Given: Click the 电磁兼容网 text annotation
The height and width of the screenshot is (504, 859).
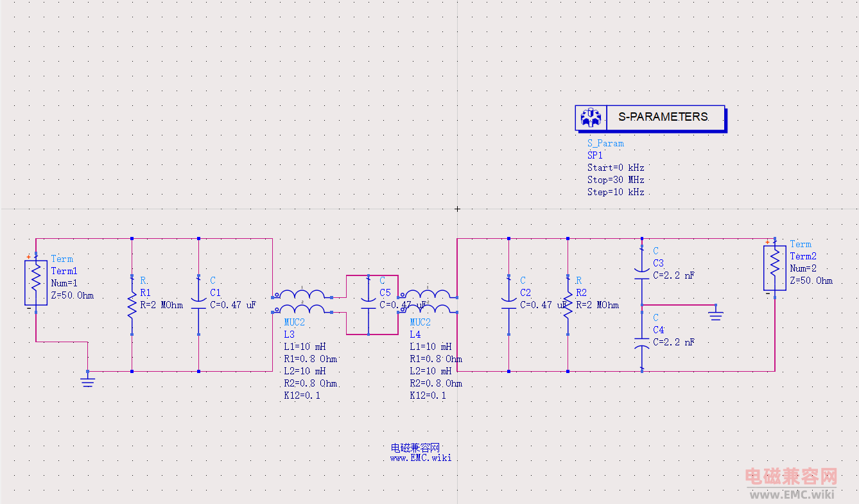Looking at the screenshot, I should tap(415, 448).
